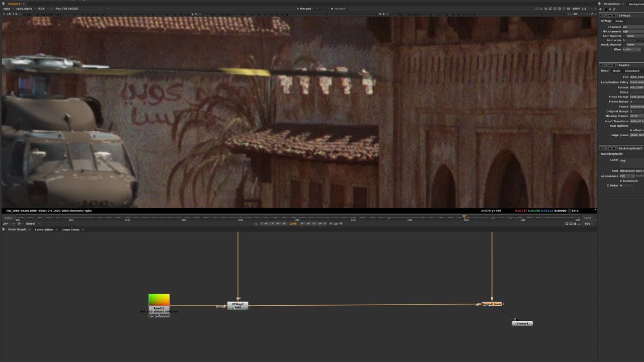Open the appearance Fill dropdown

[x=626, y=176]
